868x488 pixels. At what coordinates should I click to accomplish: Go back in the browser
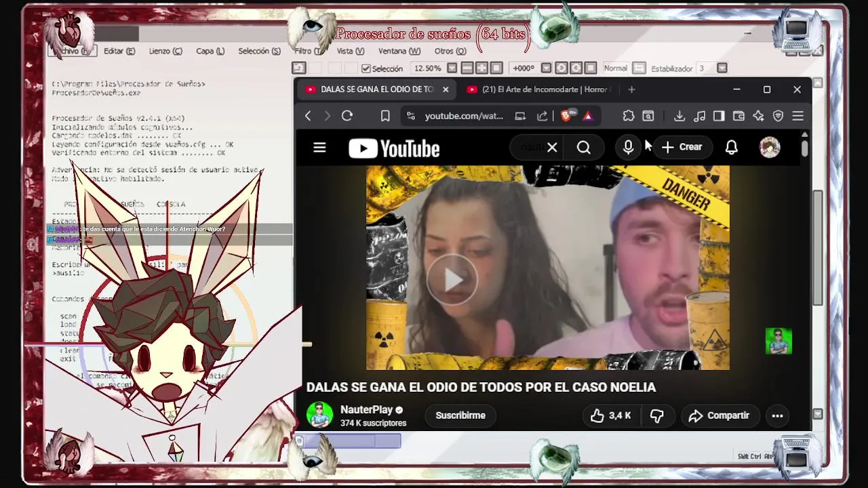[x=308, y=116]
